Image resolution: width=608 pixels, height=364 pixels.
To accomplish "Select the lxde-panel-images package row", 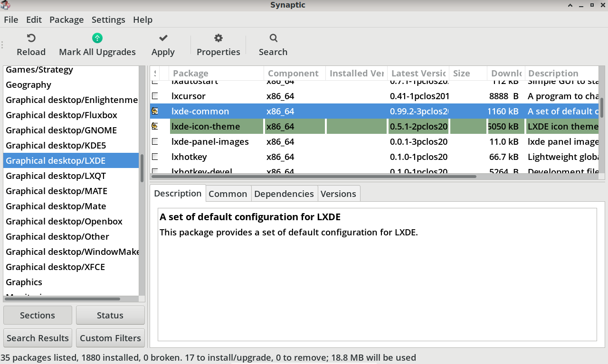I will (x=374, y=141).
